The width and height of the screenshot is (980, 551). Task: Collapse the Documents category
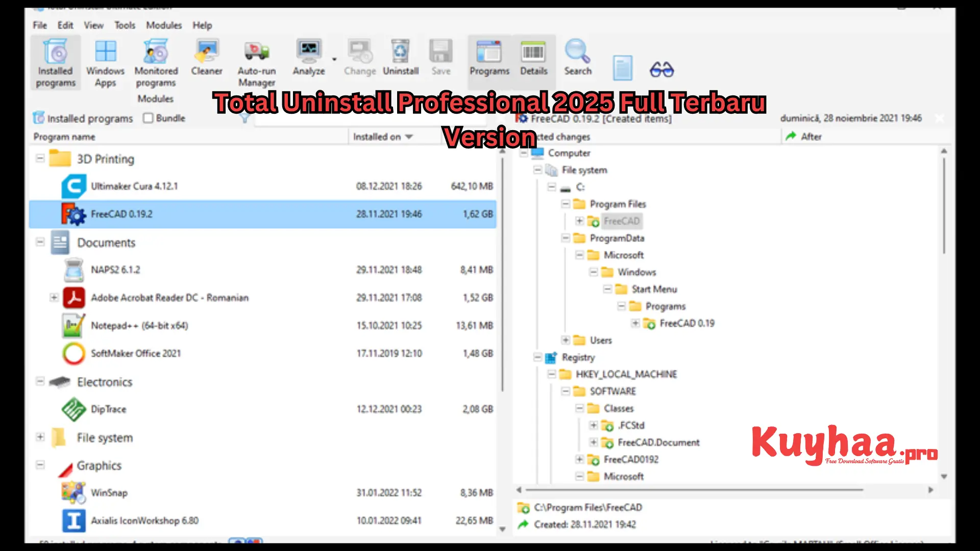(x=39, y=242)
